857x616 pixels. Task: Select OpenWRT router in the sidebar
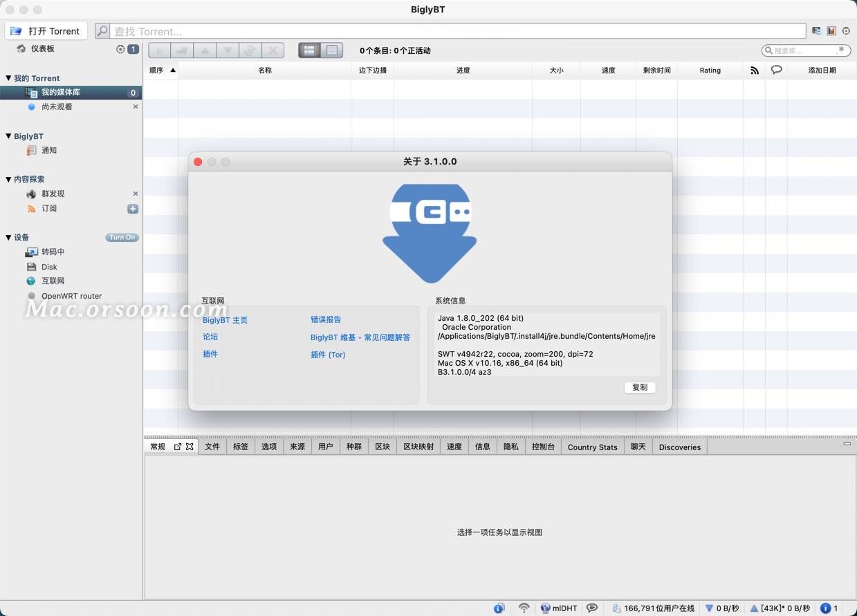(x=71, y=296)
